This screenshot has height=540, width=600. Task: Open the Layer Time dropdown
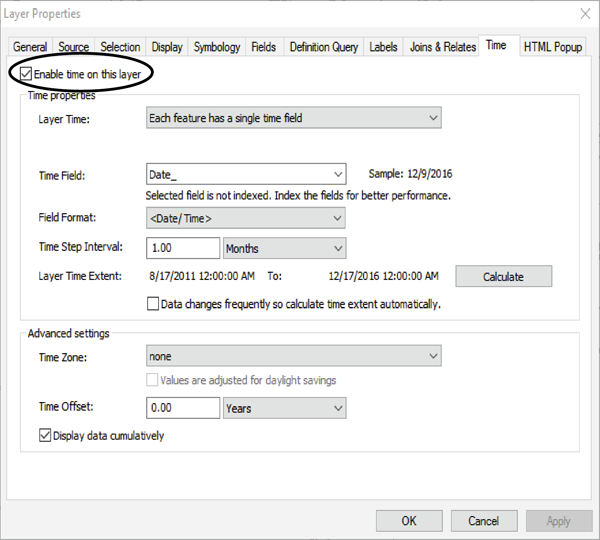[293, 118]
